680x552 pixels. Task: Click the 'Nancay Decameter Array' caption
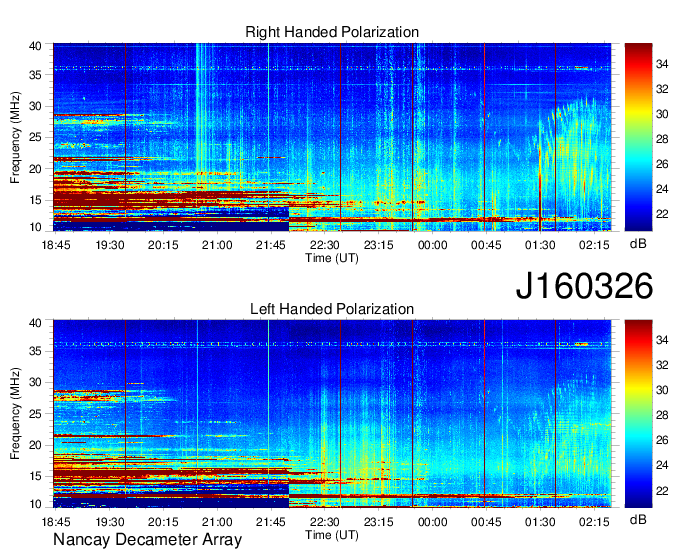(147, 540)
